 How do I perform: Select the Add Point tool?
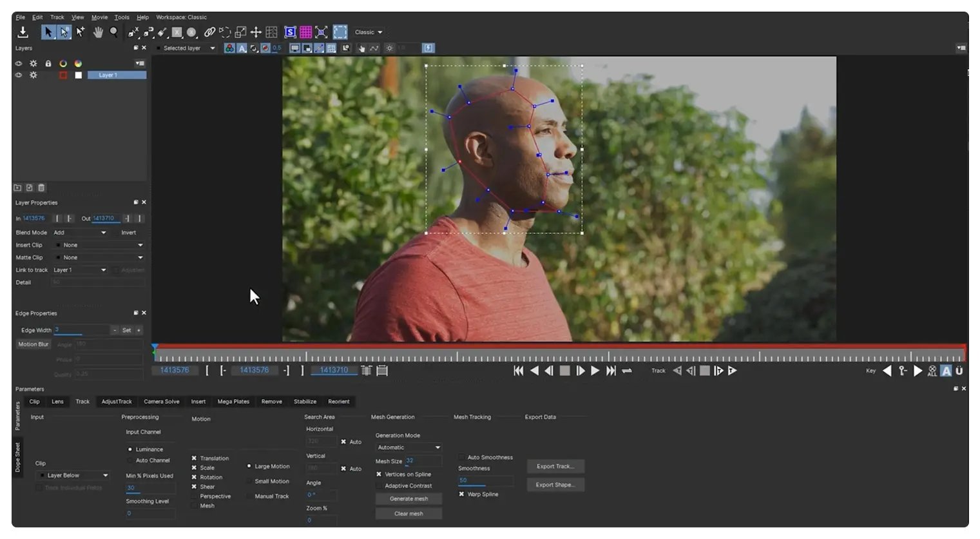click(80, 32)
